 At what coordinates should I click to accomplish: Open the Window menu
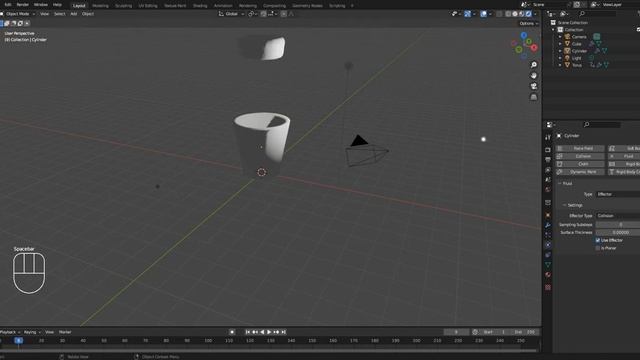tap(40, 5)
